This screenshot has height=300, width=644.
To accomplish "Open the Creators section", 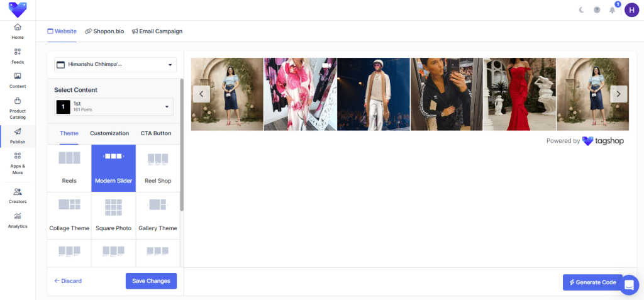I will click(x=18, y=195).
